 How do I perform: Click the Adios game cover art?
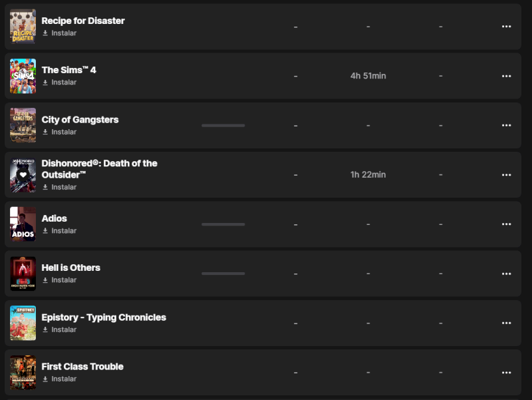click(23, 224)
